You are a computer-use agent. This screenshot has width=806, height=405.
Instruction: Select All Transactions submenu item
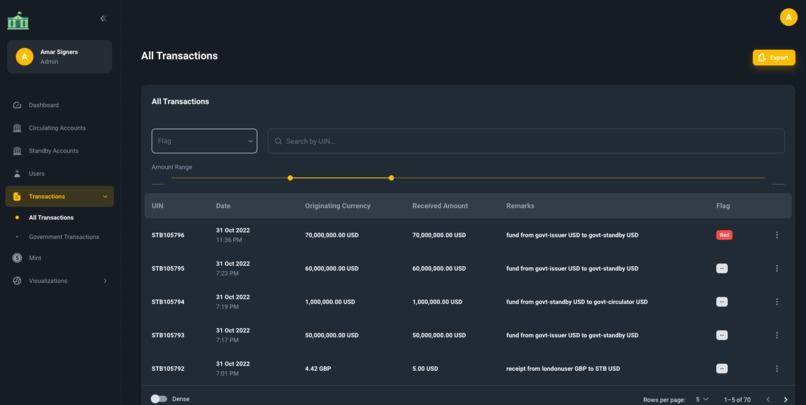[x=51, y=217]
